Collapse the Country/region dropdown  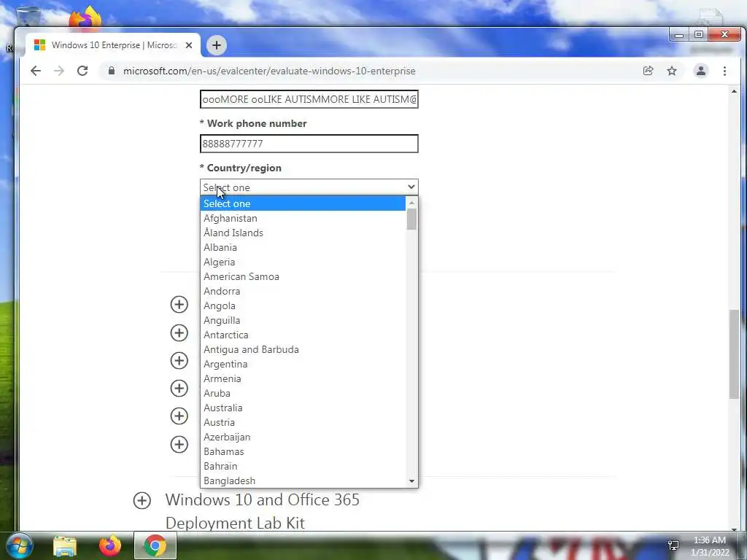(309, 187)
